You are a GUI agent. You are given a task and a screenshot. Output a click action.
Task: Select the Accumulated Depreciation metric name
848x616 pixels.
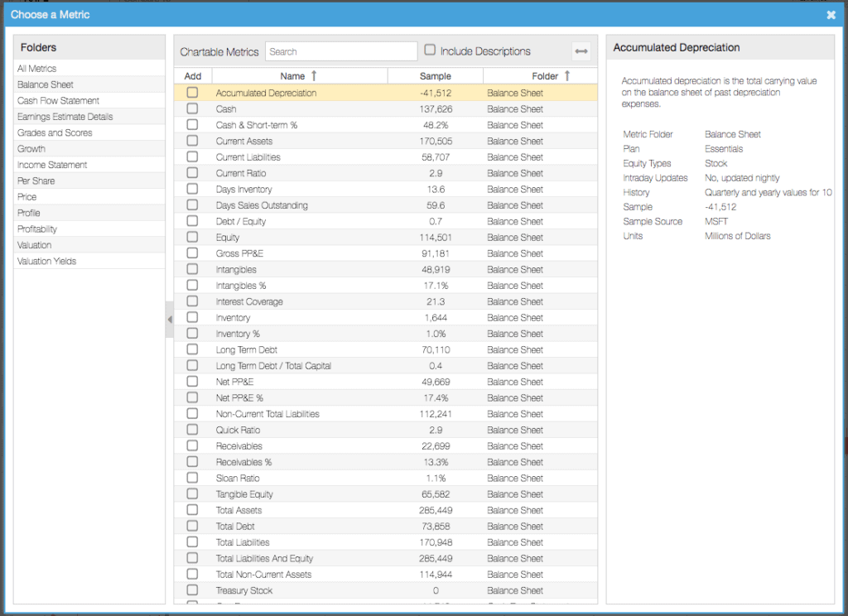(x=266, y=93)
